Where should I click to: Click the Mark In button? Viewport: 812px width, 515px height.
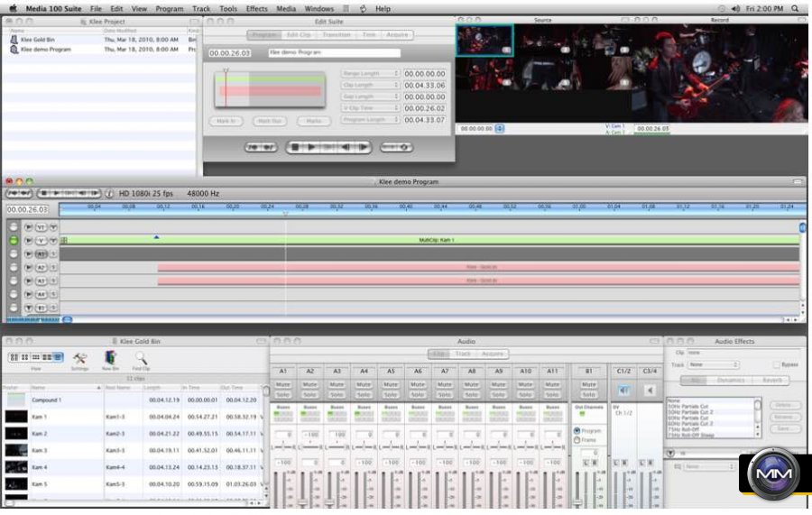point(226,121)
